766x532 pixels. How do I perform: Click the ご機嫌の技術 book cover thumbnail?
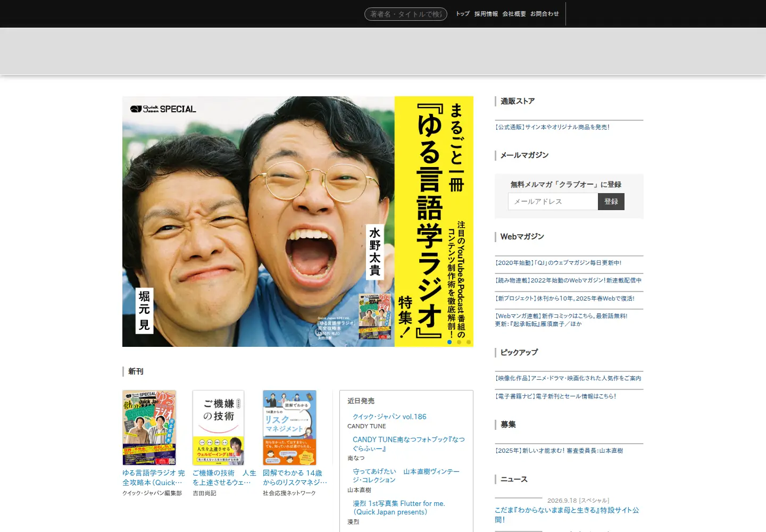(x=218, y=428)
